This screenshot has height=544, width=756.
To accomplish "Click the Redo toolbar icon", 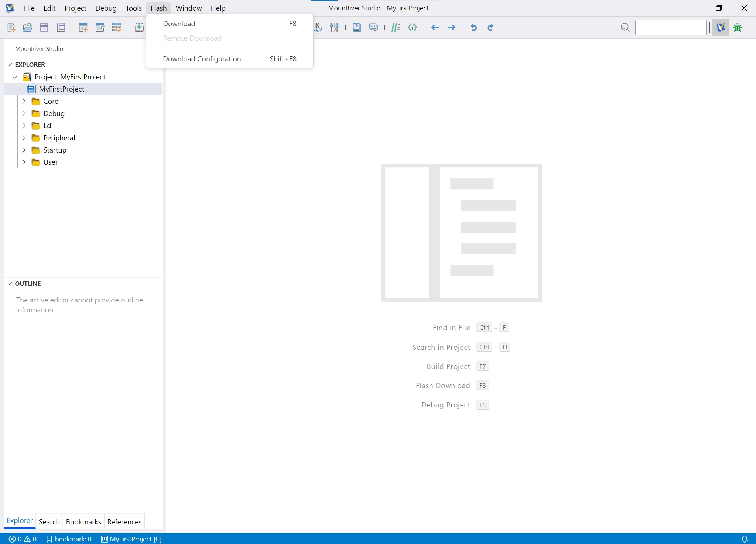I will click(490, 27).
